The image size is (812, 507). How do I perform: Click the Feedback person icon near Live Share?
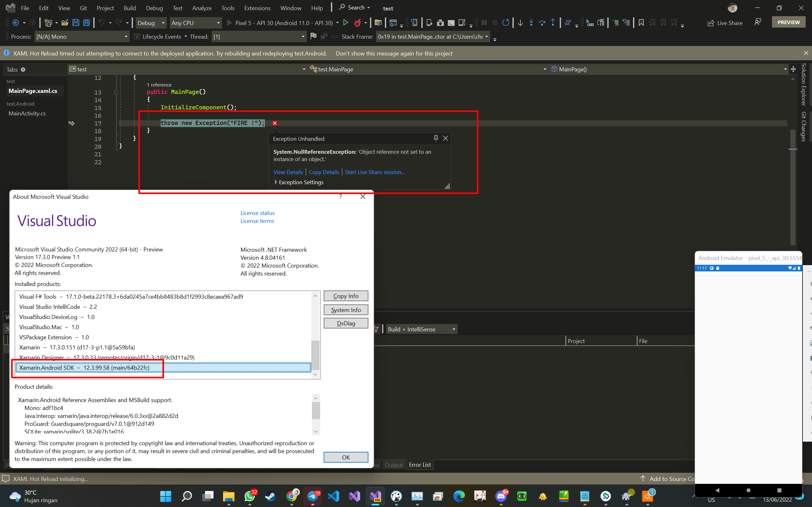pyautogui.click(x=758, y=22)
